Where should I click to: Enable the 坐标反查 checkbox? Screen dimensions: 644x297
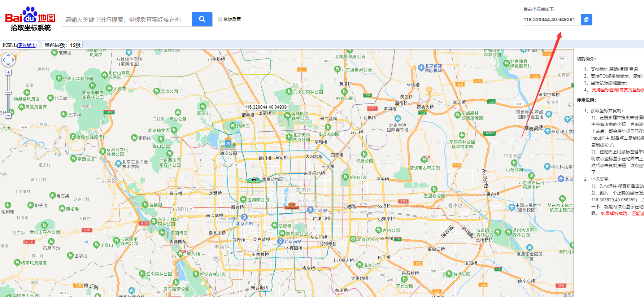click(x=220, y=19)
